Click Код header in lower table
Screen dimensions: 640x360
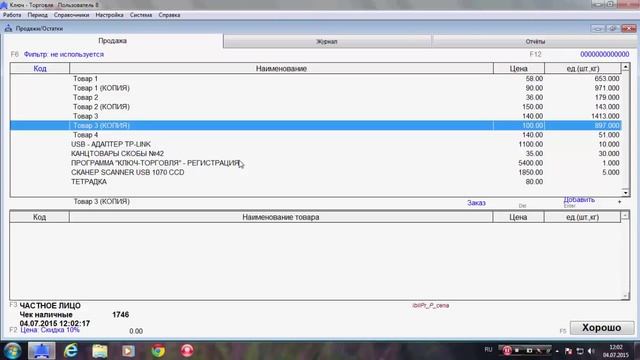[40, 217]
